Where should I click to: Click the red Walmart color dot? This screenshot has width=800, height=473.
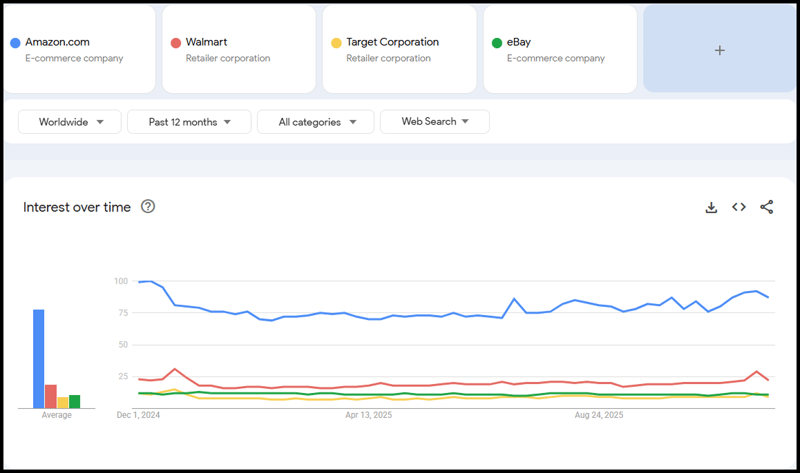[175, 43]
